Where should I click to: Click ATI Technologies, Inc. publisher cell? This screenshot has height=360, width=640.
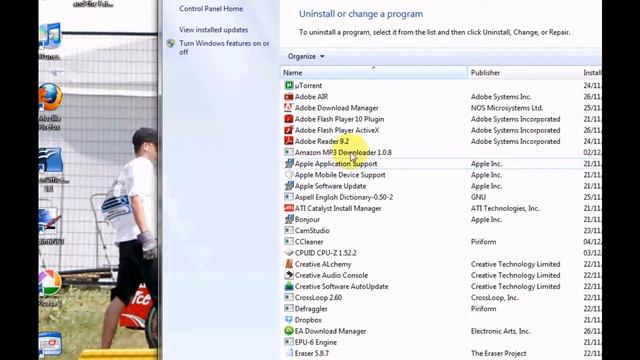[505, 208]
